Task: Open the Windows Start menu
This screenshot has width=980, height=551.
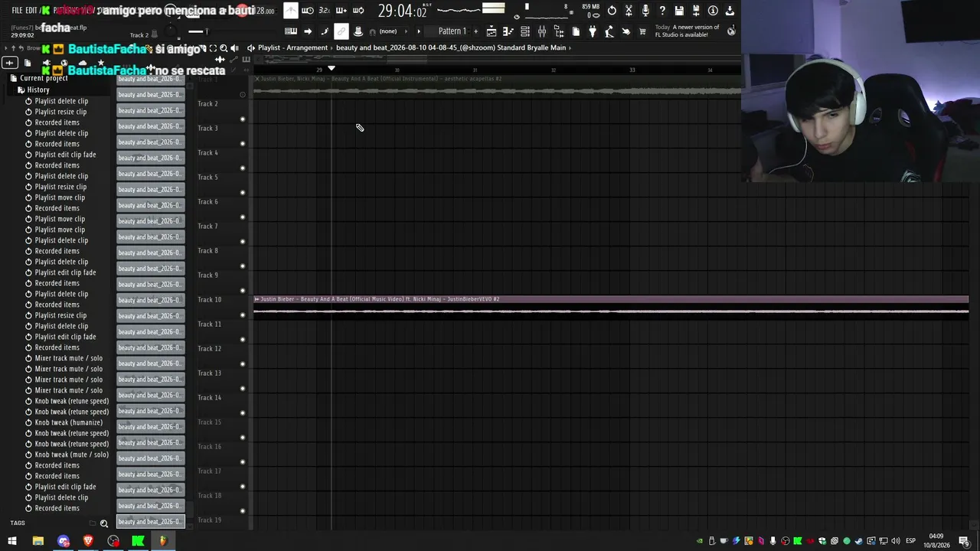Action: pyautogui.click(x=12, y=541)
